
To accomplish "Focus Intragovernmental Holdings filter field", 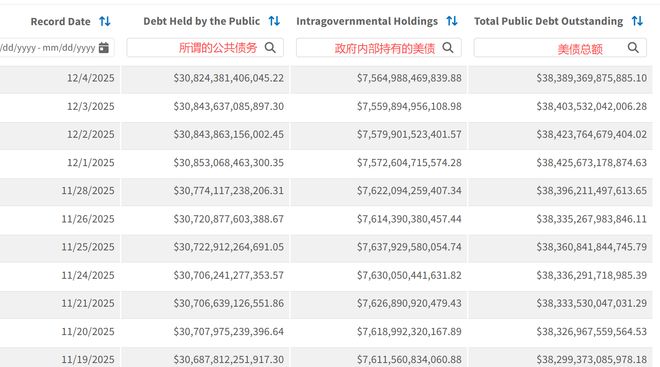I will (x=379, y=48).
